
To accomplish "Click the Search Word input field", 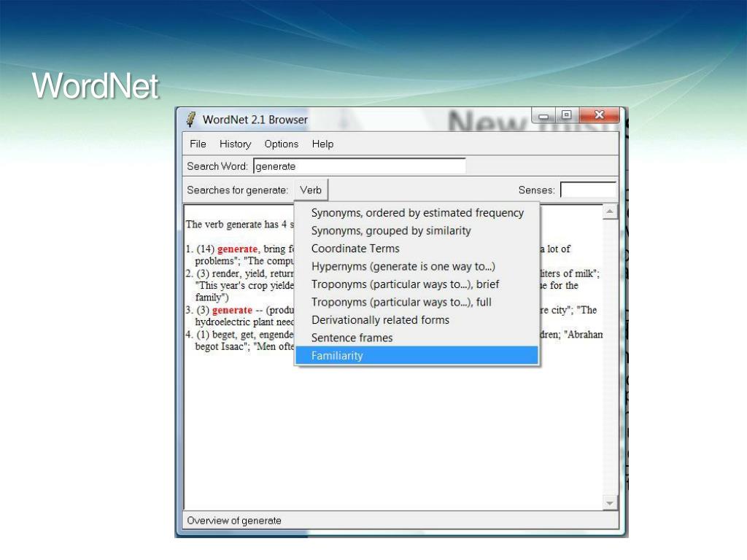I will [x=360, y=166].
